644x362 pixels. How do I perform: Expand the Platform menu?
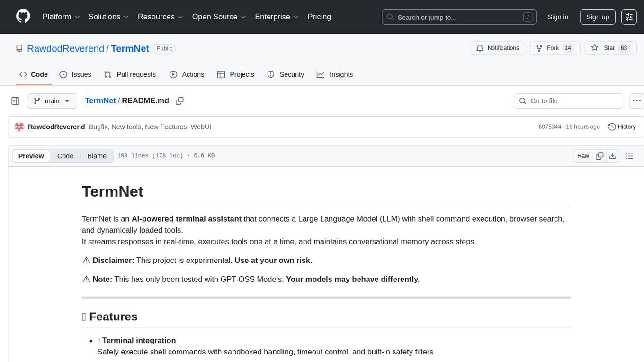pos(61,17)
